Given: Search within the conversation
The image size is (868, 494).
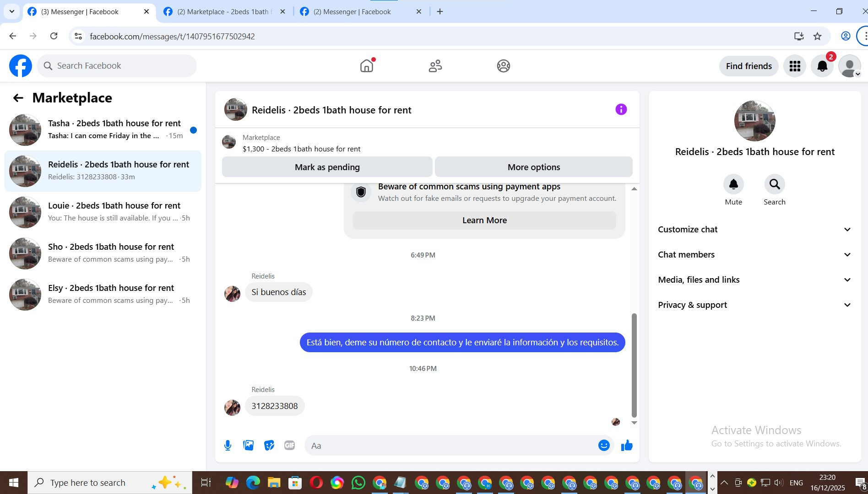Looking at the screenshot, I should [x=775, y=184].
